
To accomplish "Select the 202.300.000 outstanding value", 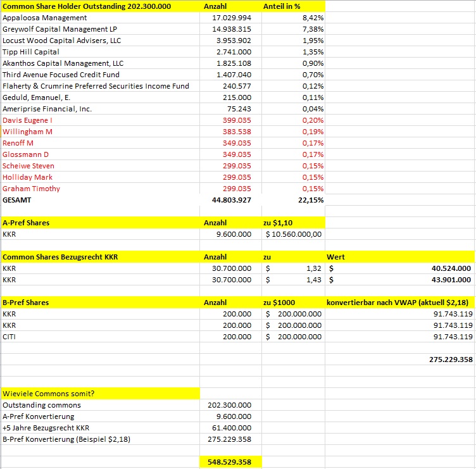I will pyautogui.click(x=229, y=405).
